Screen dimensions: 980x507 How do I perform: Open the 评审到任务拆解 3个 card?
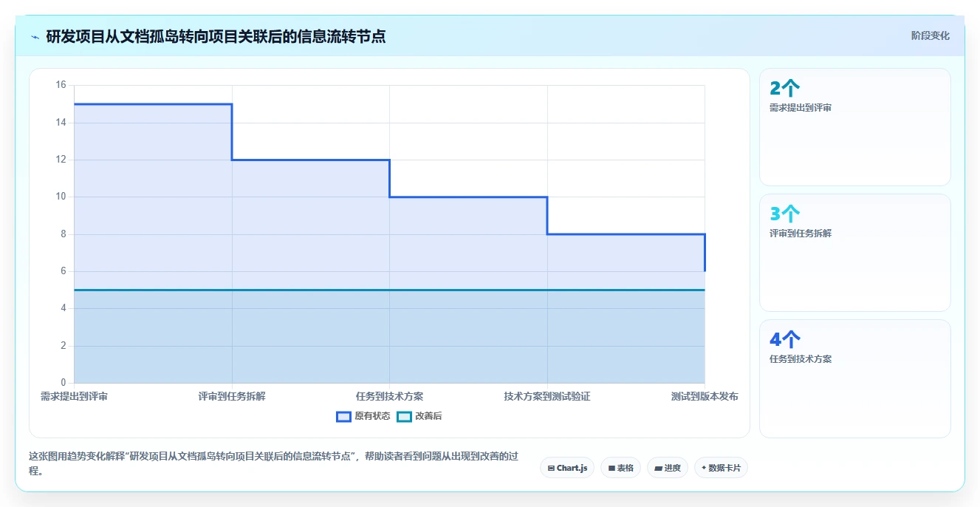(854, 253)
